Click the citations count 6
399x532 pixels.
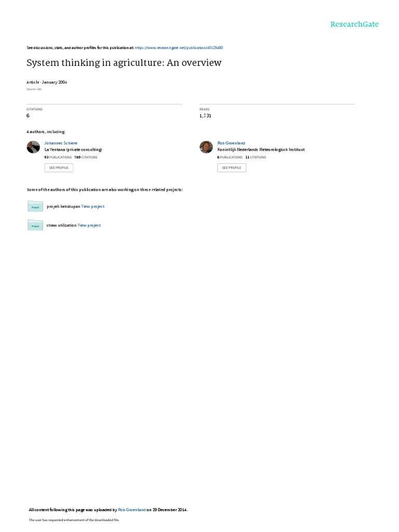pyautogui.click(x=28, y=116)
